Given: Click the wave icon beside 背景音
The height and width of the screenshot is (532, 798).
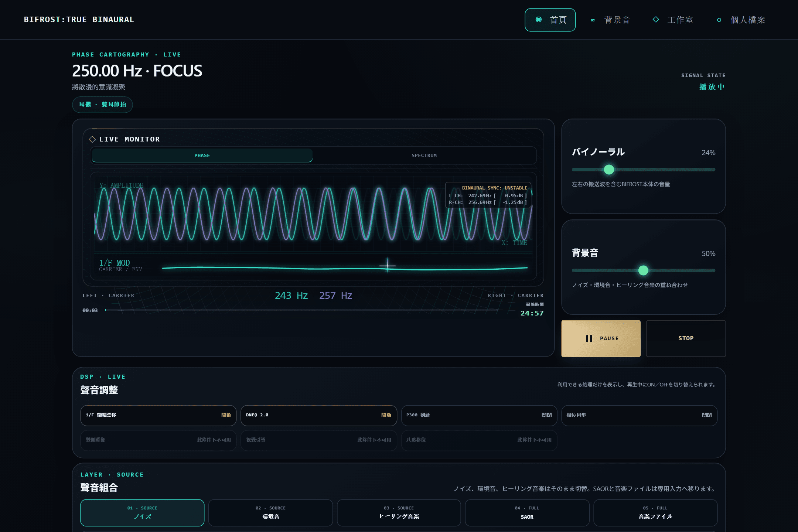Looking at the screenshot, I should coord(593,20).
